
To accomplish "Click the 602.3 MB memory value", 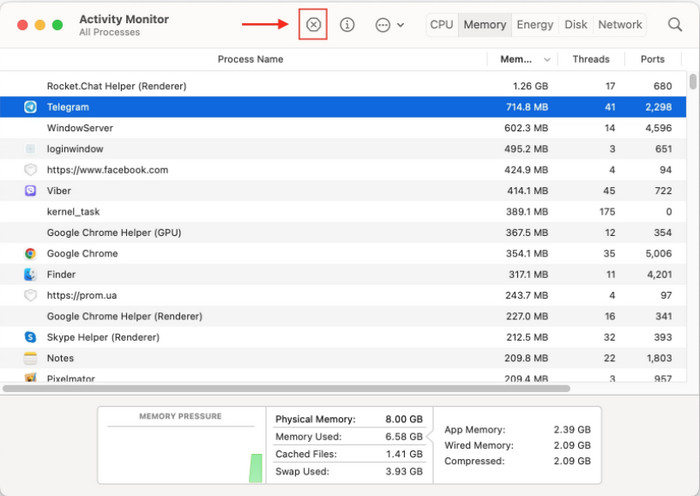I will coord(526,128).
